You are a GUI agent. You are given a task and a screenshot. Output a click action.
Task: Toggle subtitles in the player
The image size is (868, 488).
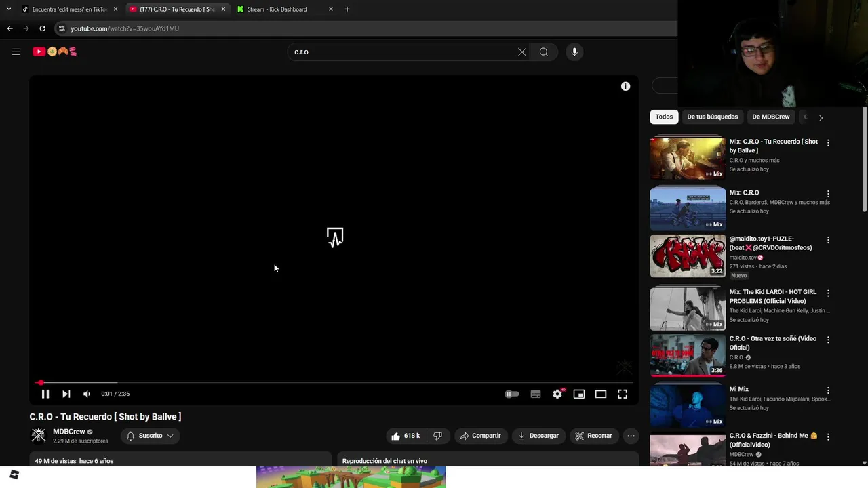[x=536, y=394]
